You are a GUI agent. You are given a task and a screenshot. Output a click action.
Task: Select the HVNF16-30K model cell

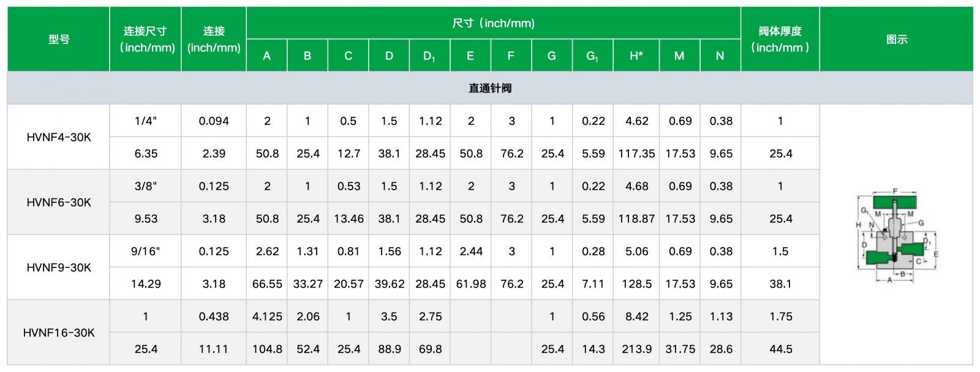(x=59, y=333)
